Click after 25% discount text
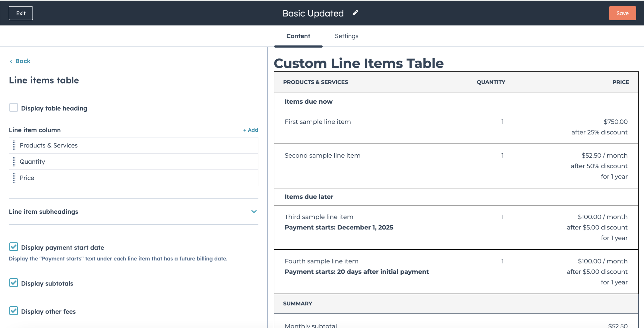 click(599, 132)
